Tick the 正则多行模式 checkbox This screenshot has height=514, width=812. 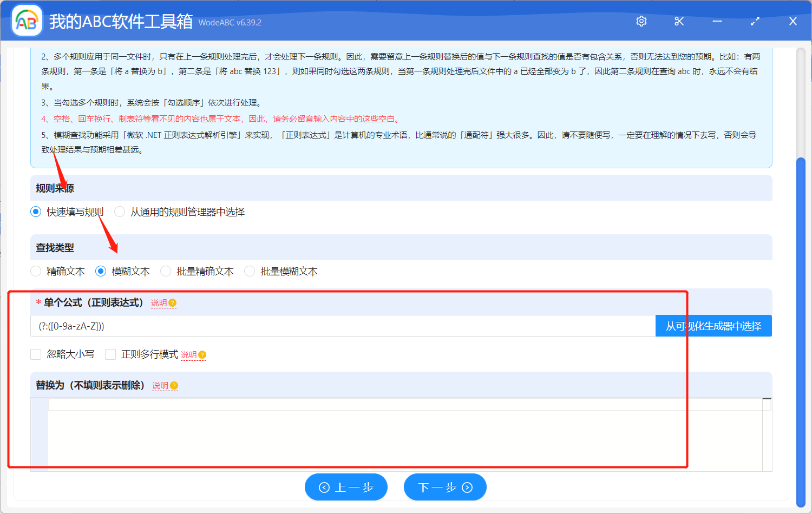(110, 354)
